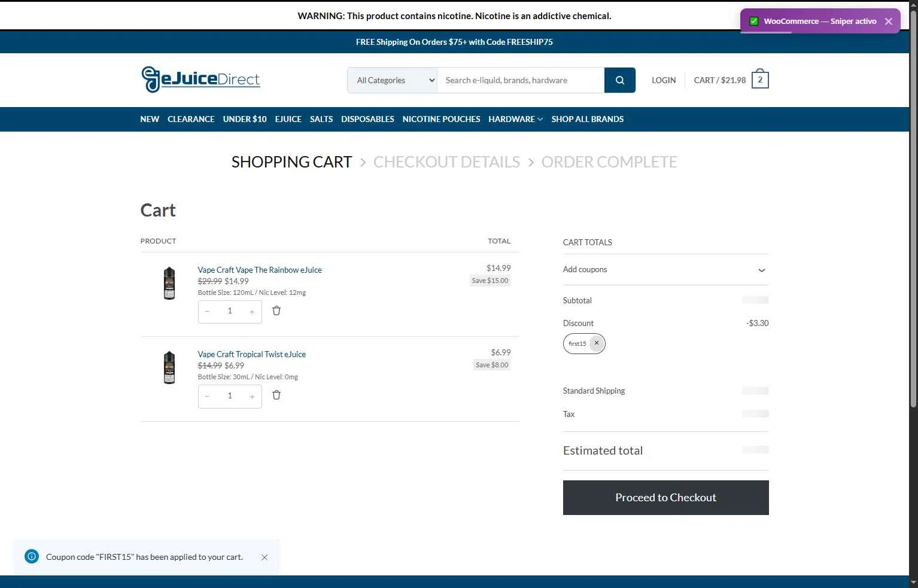
Task: Expand the HARDWARE menu
Action: coord(515,119)
